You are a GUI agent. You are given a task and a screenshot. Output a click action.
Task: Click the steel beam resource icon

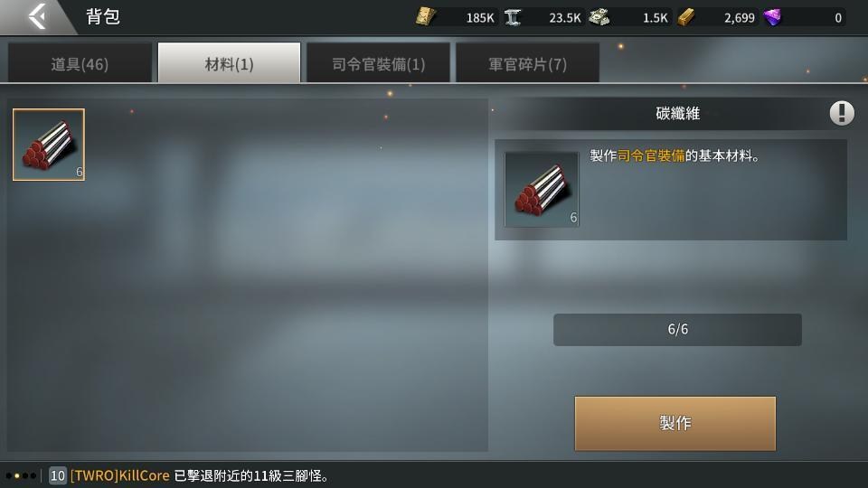pyautogui.click(x=513, y=17)
